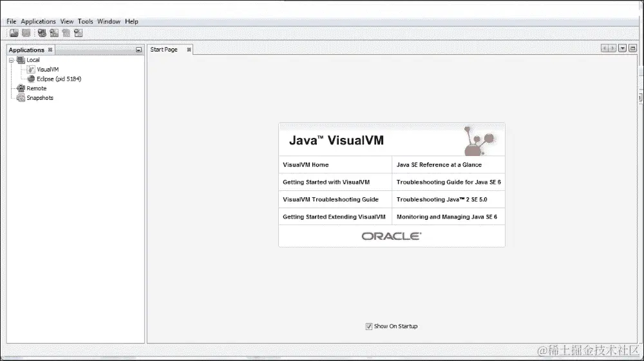This screenshot has width=644, height=361.
Task: Open Getting Started Extending VisualVM link
Action: point(334,217)
